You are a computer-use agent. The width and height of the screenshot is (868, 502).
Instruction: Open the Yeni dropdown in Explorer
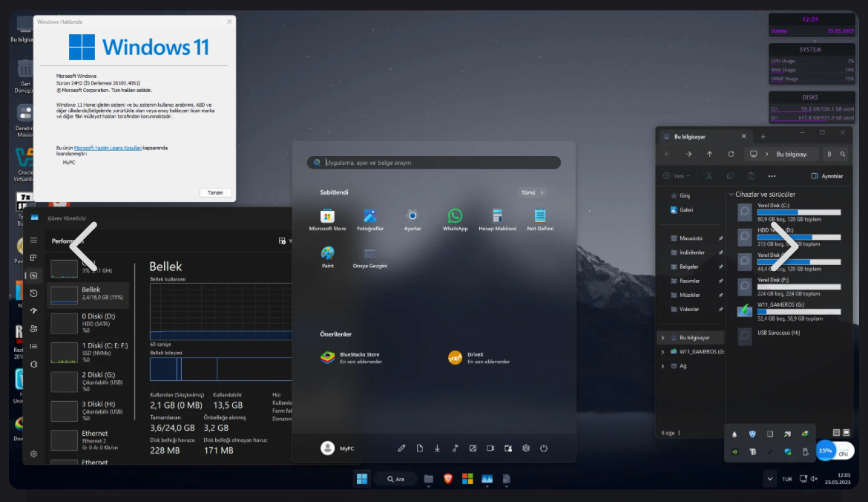677,176
